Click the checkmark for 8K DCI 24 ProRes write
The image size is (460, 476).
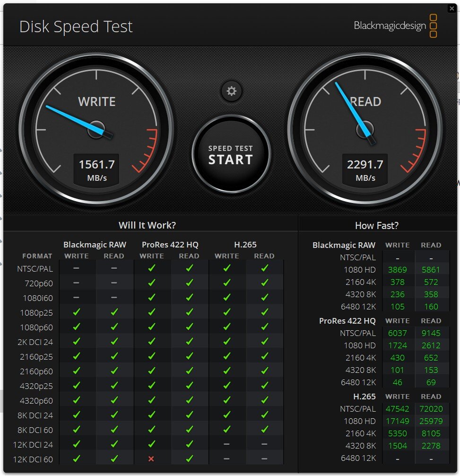(152, 414)
